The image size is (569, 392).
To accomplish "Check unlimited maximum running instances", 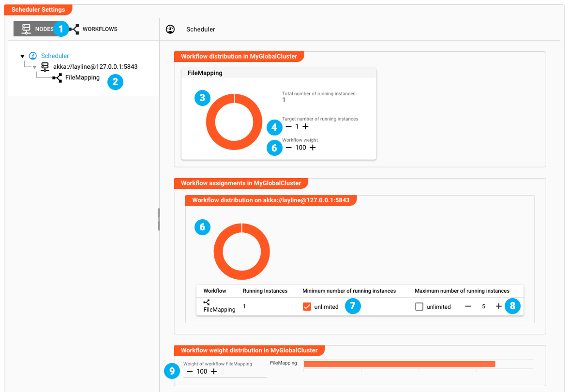I will (419, 306).
